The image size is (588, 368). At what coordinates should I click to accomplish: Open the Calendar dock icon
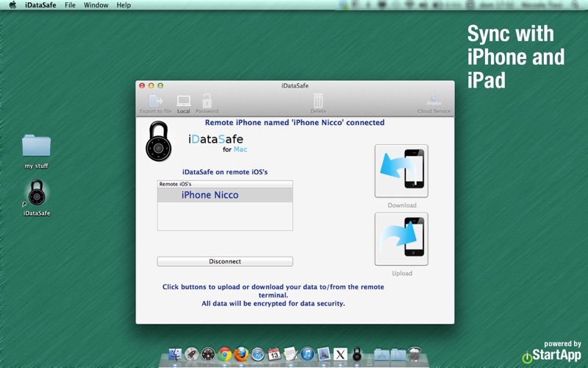[274, 354]
